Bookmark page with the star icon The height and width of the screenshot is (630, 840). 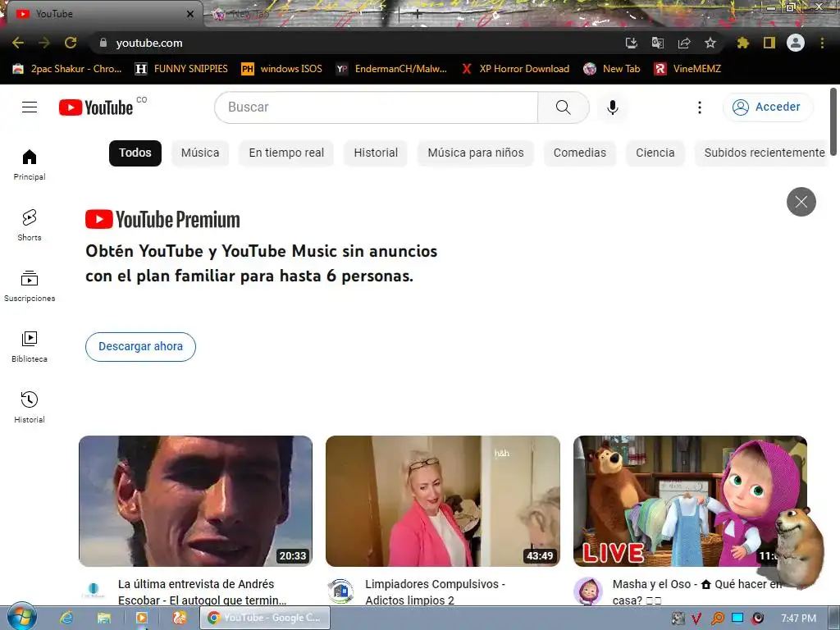[710, 43]
